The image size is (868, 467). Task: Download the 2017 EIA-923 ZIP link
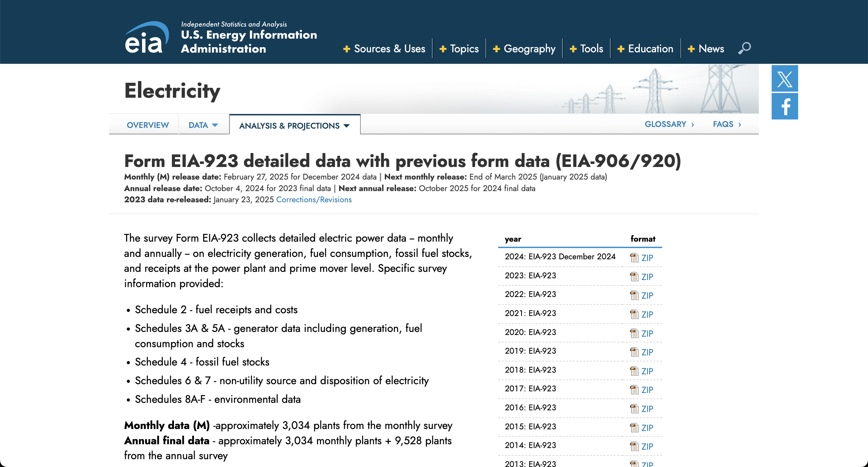(647, 390)
